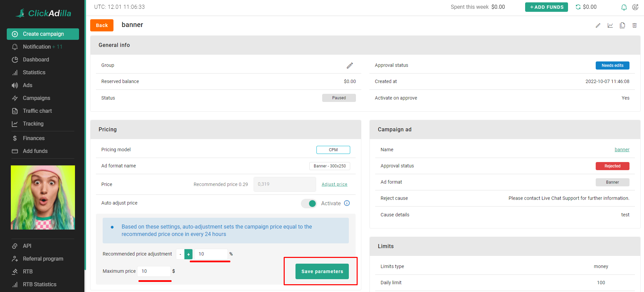Open the user account settings icon
Image resolution: width=644 pixels, height=292 pixels.
[635, 7]
